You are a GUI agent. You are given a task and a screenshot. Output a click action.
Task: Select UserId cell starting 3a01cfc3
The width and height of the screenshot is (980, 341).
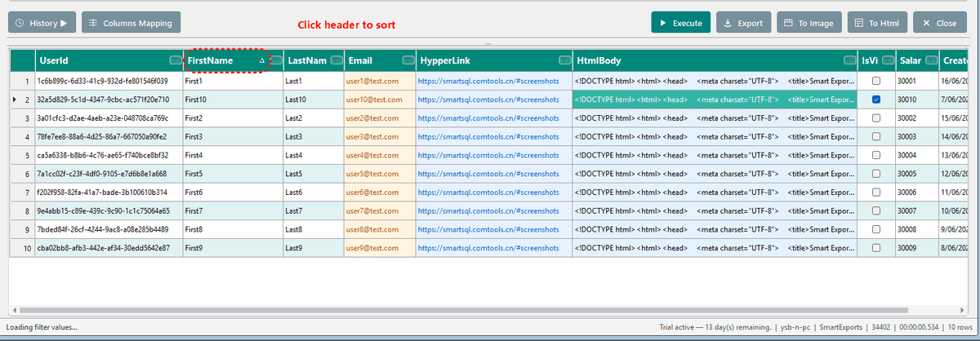pos(108,118)
